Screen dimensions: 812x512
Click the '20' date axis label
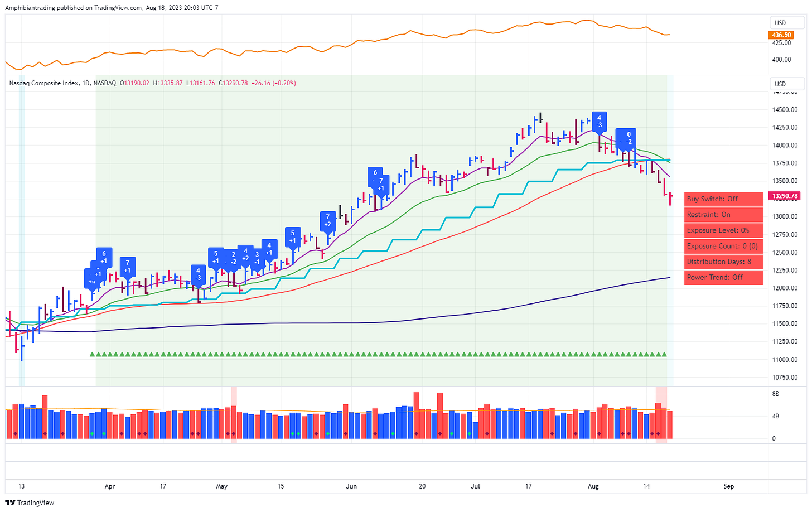[x=422, y=486]
